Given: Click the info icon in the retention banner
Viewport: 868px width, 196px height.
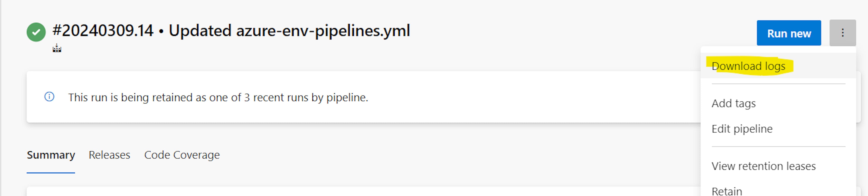Looking at the screenshot, I should pos(49,97).
